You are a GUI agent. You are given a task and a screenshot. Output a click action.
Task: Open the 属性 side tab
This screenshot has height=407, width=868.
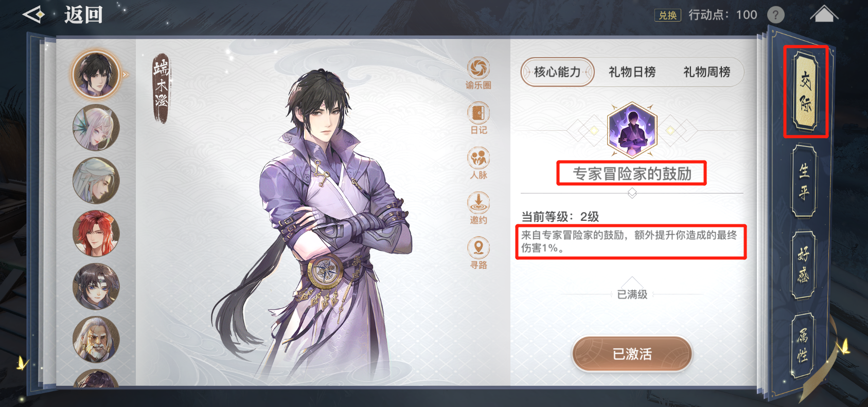pos(803,346)
